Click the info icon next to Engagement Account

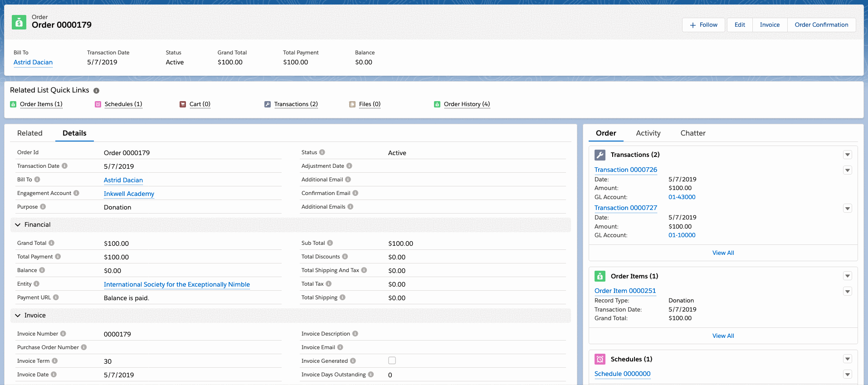click(x=76, y=193)
